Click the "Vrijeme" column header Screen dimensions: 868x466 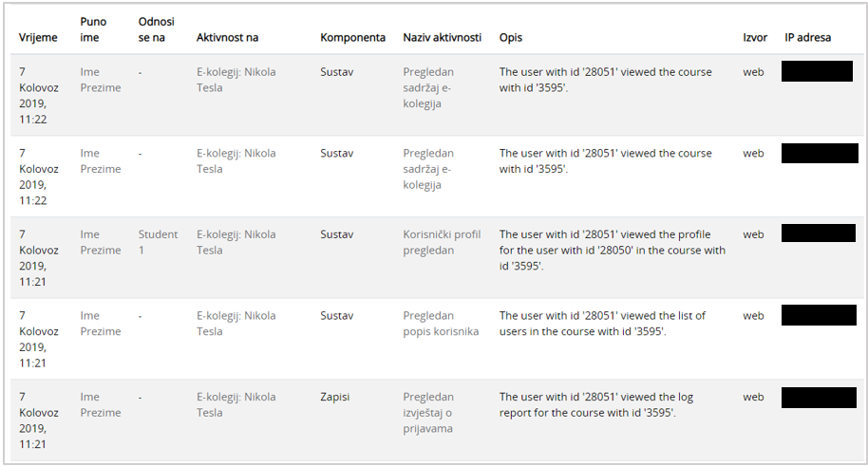tap(38, 38)
